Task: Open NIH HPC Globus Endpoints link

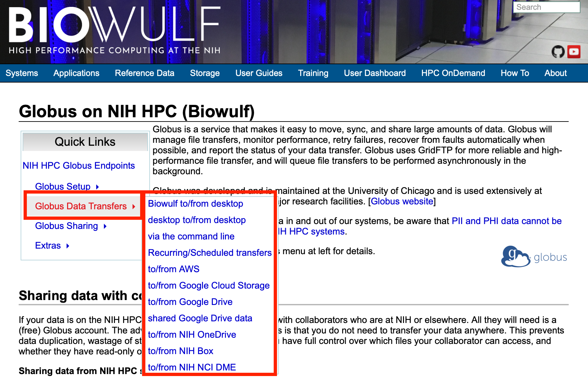Action: [79, 165]
